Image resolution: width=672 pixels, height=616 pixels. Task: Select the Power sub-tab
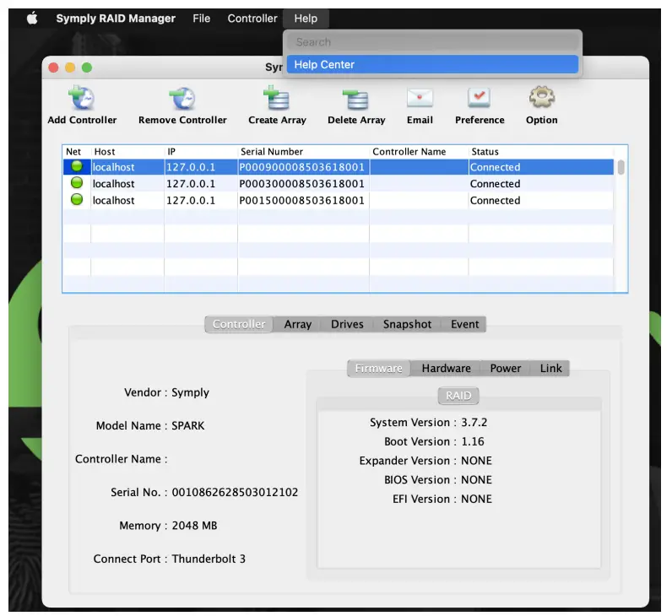pyautogui.click(x=506, y=369)
